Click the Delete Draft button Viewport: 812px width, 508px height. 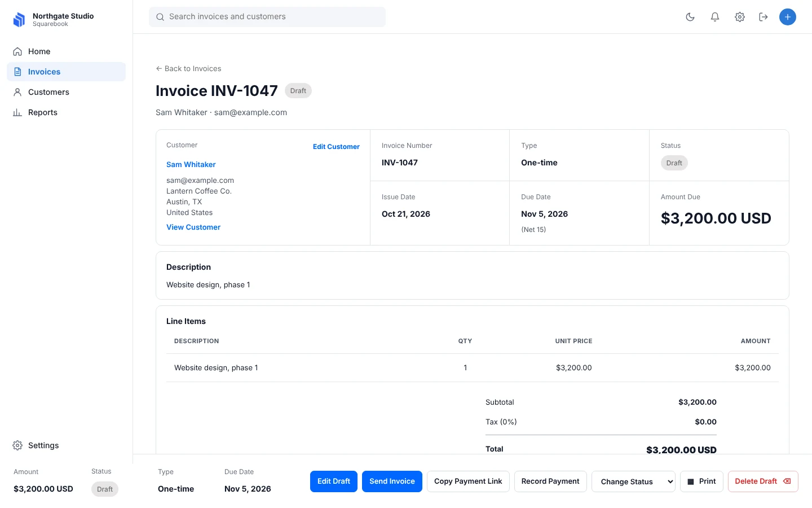[763, 481]
